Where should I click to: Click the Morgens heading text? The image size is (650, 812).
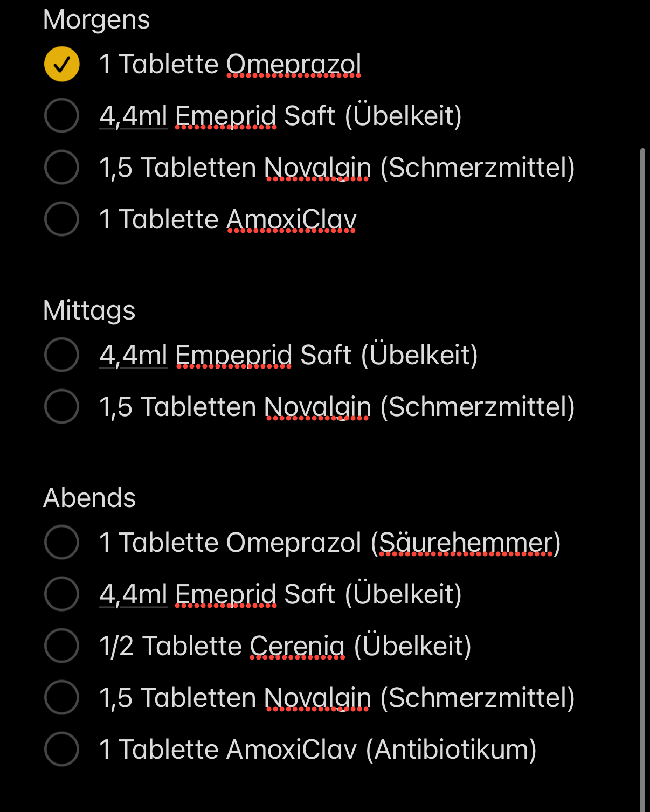click(96, 20)
